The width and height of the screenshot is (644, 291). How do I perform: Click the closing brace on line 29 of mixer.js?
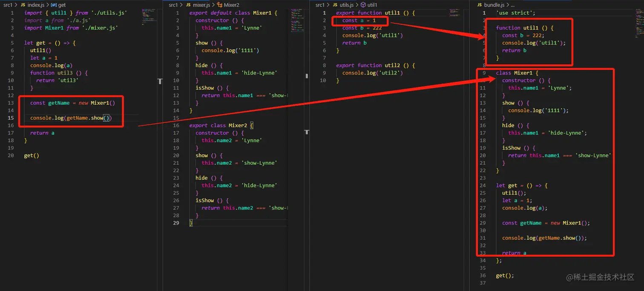click(191, 223)
